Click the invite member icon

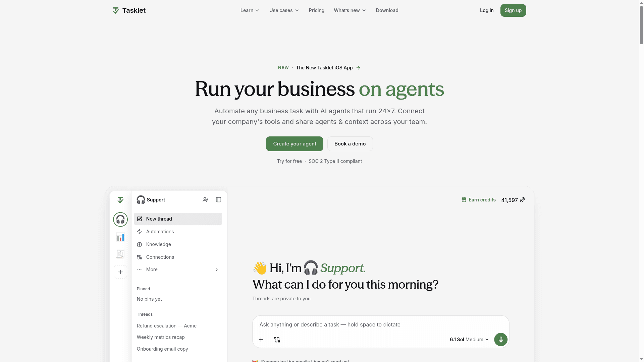click(x=206, y=200)
